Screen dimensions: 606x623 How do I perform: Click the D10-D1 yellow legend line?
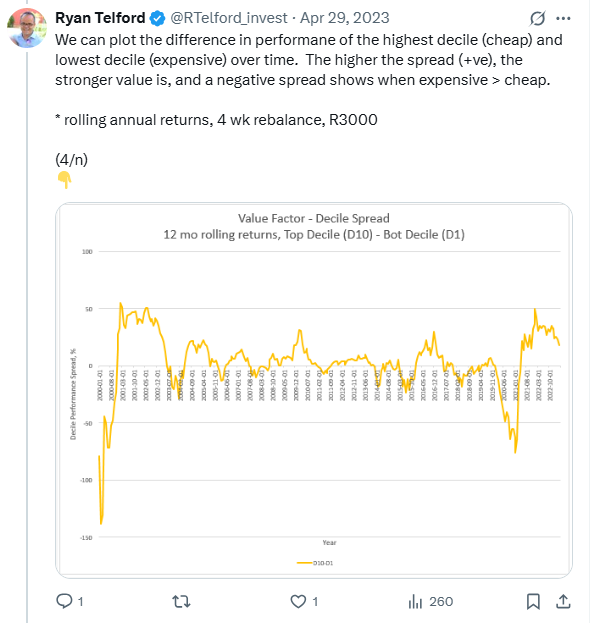click(x=305, y=563)
